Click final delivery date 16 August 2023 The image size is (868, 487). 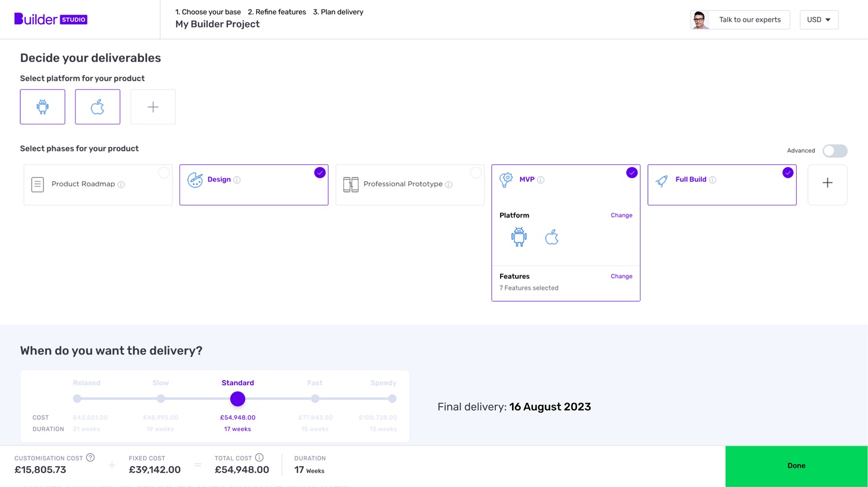550,407
